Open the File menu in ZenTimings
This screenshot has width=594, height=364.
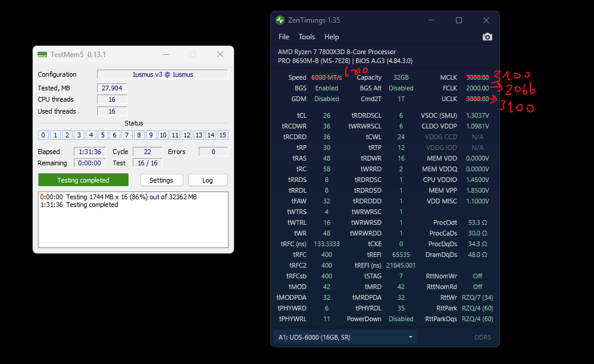(284, 37)
